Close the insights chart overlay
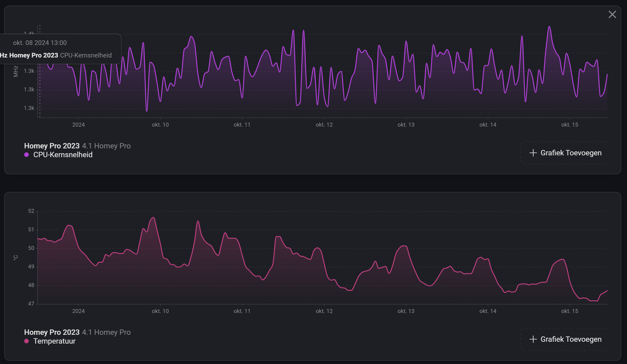627x364 pixels. tap(612, 14)
